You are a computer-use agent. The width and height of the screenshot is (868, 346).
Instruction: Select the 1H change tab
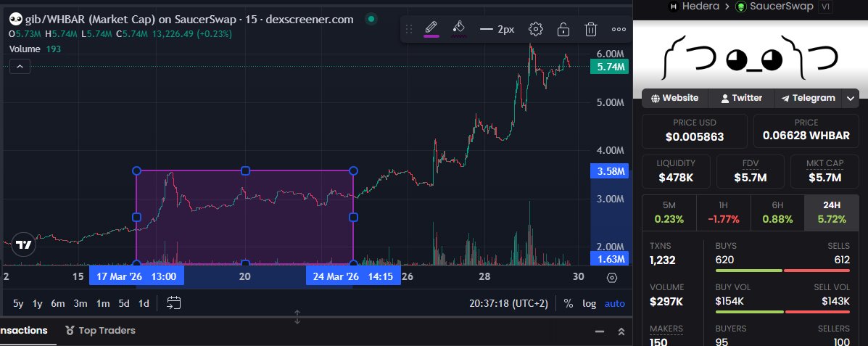(723, 213)
